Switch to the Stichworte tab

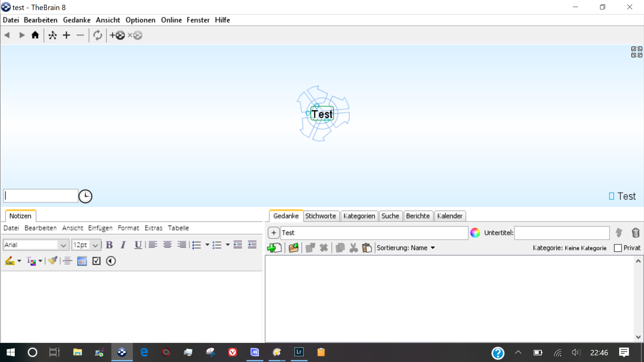pos(320,216)
